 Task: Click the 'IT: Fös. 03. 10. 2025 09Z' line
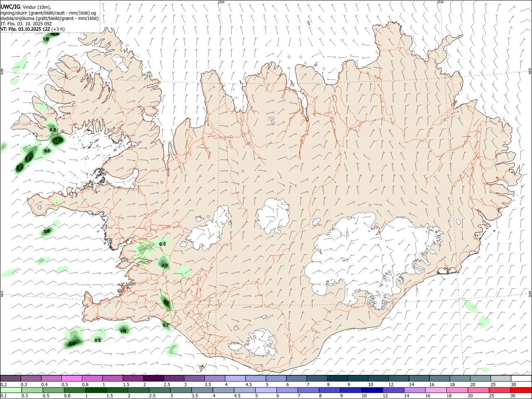[x=26, y=24]
